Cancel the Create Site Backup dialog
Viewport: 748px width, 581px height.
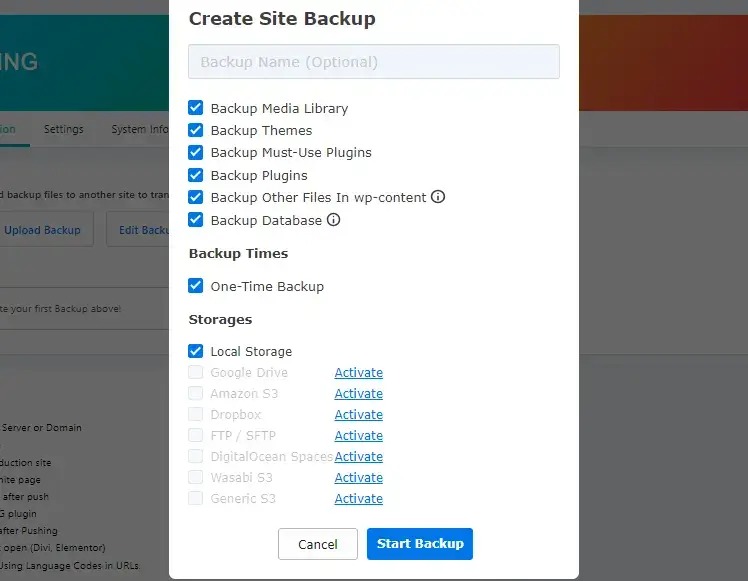(318, 544)
